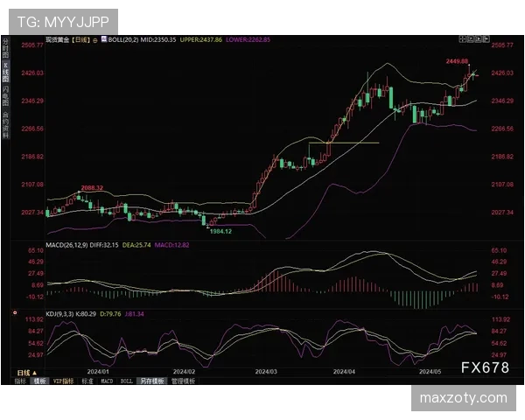Choose the BOLL template at bottom
Image resolution: width=525 pixels, height=420 pixels.
pos(127,381)
